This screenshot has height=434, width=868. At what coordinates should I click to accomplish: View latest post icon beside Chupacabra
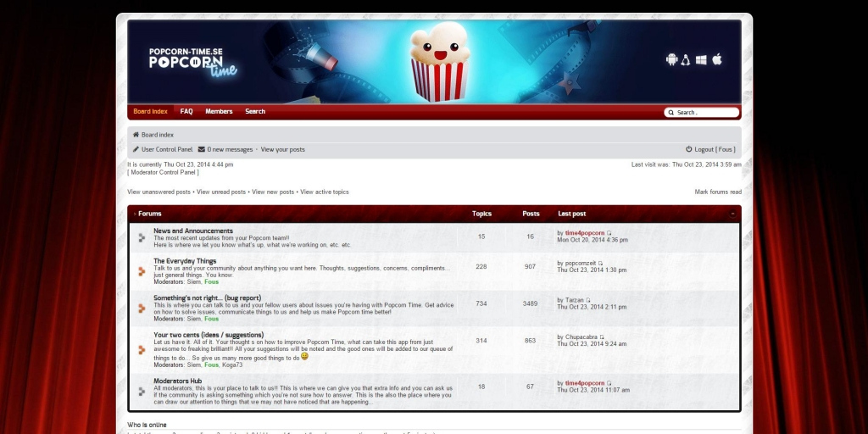pos(602,337)
